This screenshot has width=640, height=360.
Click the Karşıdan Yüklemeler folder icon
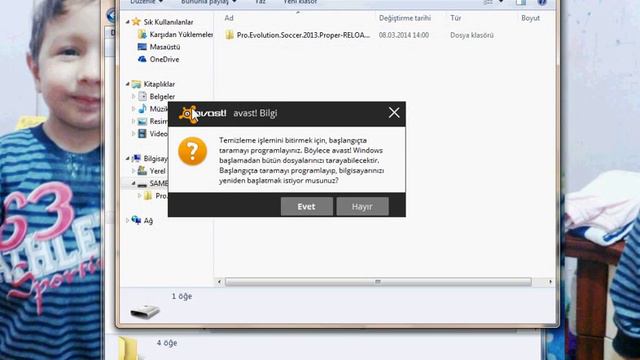click(x=142, y=35)
